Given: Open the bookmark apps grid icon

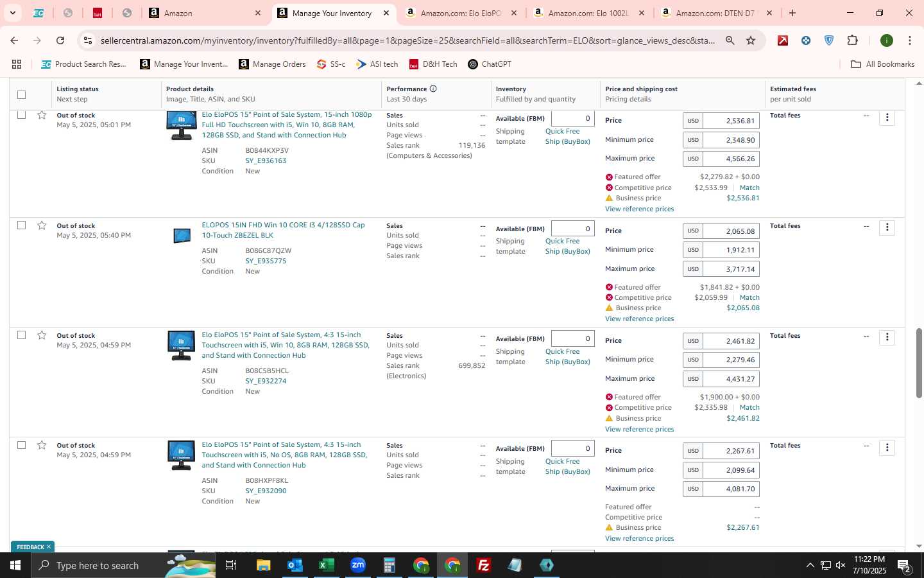Looking at the screenshot, I should coord(17,64).
